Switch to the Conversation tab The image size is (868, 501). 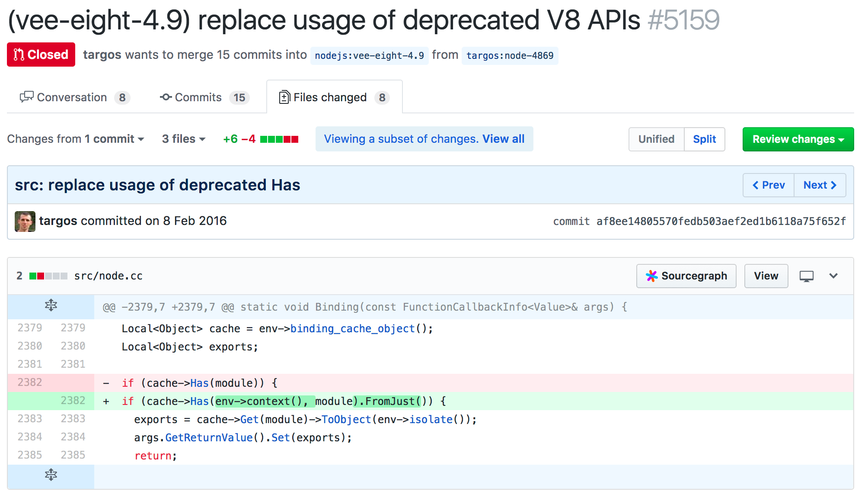(x=74, y=98)
